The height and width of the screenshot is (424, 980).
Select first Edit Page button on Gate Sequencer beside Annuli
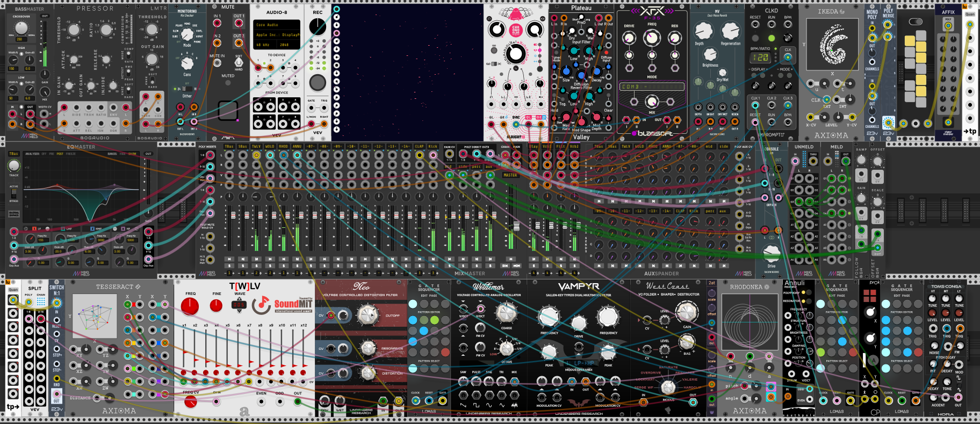(820, 304)
